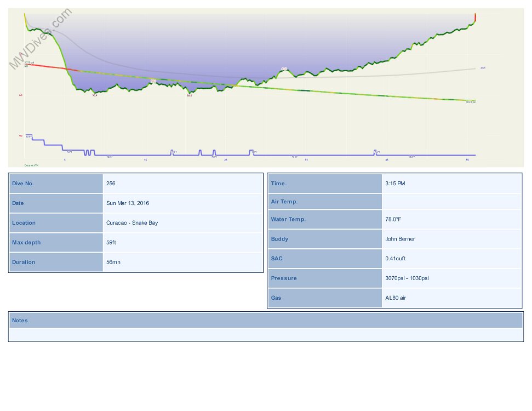The width and height of the screenshot is (532, 411).
Task: Click the Curacao - Snake Bay location value
Action: (132, 223)
